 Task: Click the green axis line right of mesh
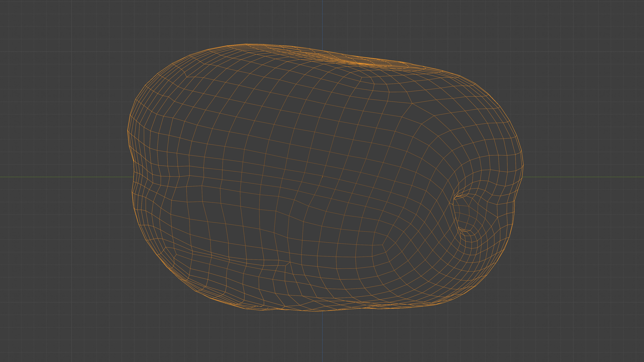pos(587,177)
